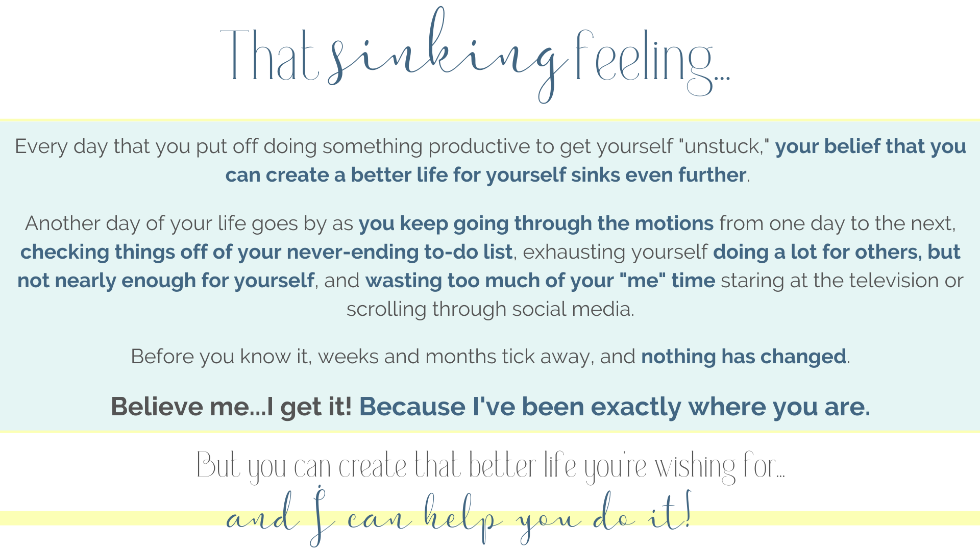
Task: Select the bold 'nothing has changed' text
Action: pos(744,357)
